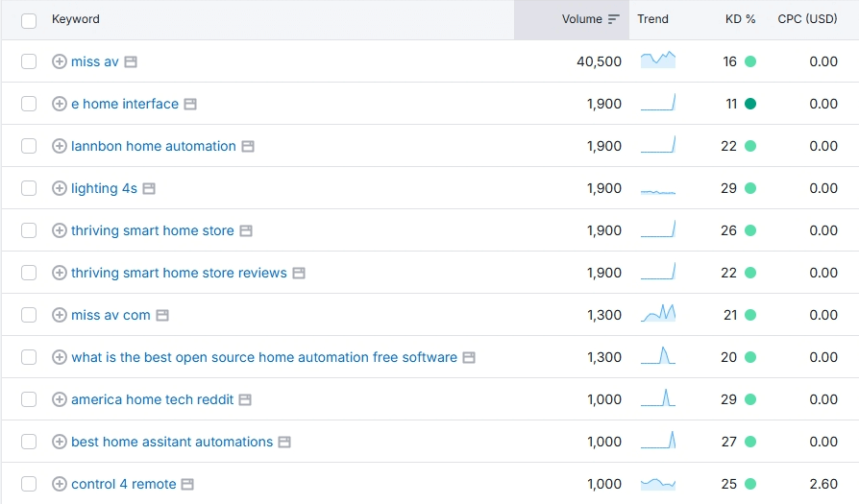
Task: Click the trend sparkline for 'miss av'
Action: [658, 60]
